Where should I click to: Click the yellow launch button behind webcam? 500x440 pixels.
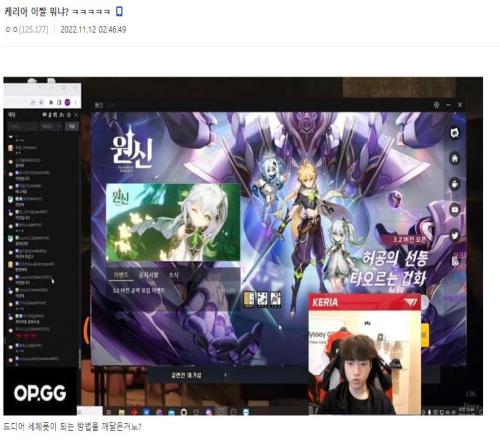point(425,335)
